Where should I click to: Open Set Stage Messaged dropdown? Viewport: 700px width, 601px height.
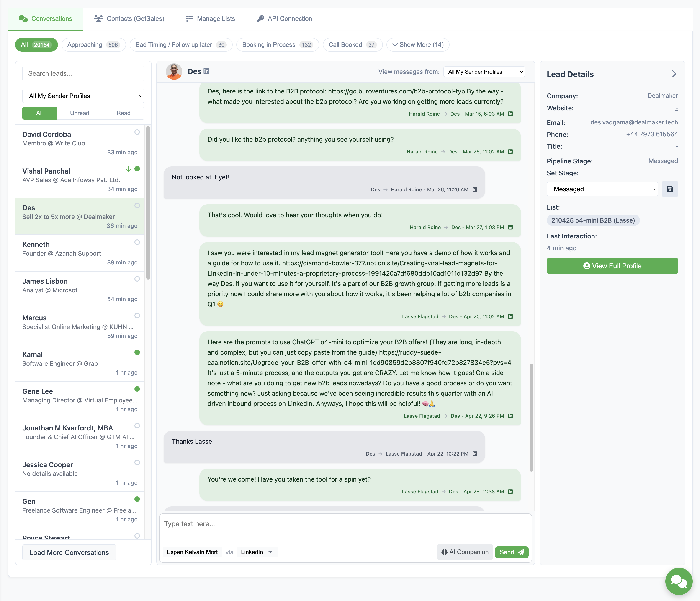pos(602,189)
